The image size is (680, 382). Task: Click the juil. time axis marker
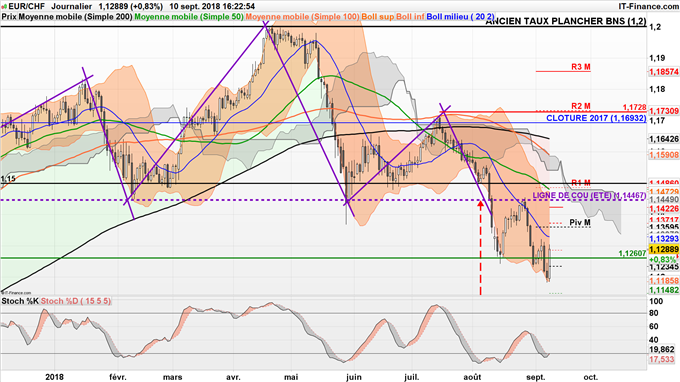[412, 377]
